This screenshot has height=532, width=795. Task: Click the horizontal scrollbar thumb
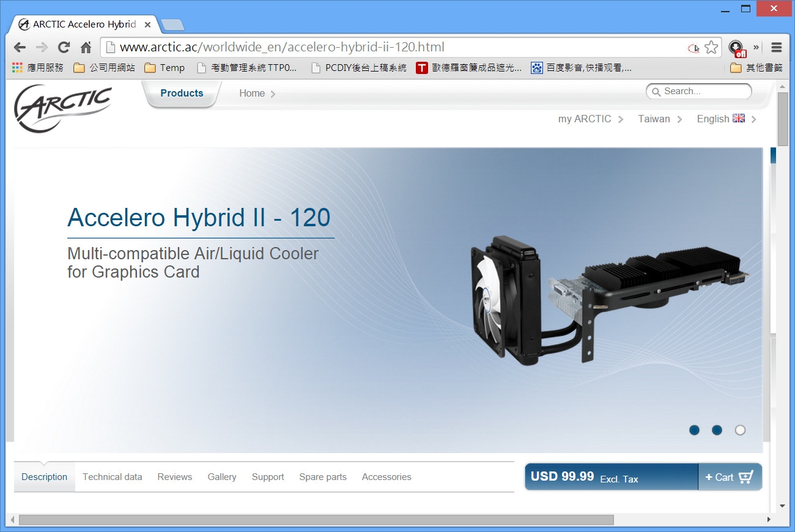316,520
